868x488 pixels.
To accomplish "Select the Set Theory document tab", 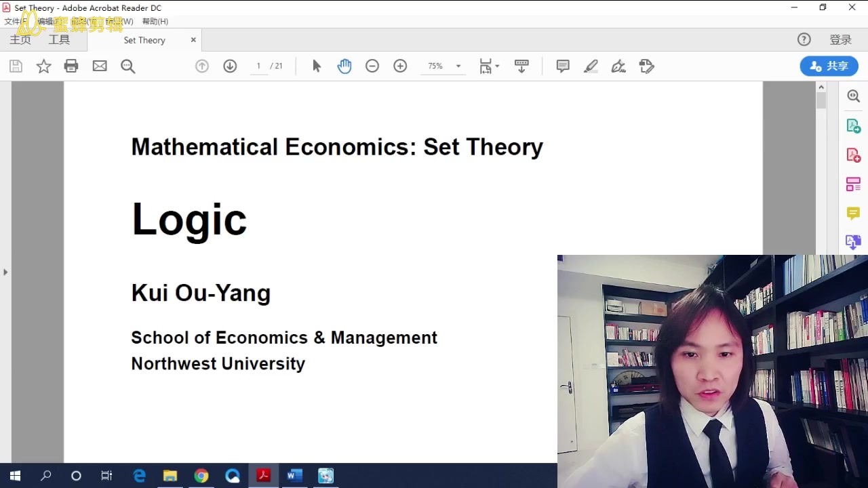I will point(144,40).
